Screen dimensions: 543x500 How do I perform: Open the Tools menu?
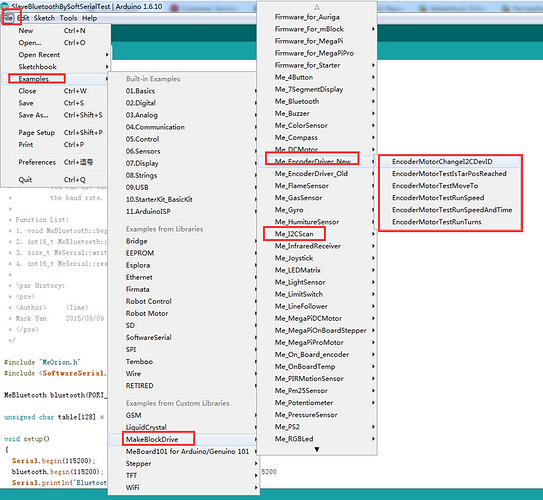tap(68, 18)
